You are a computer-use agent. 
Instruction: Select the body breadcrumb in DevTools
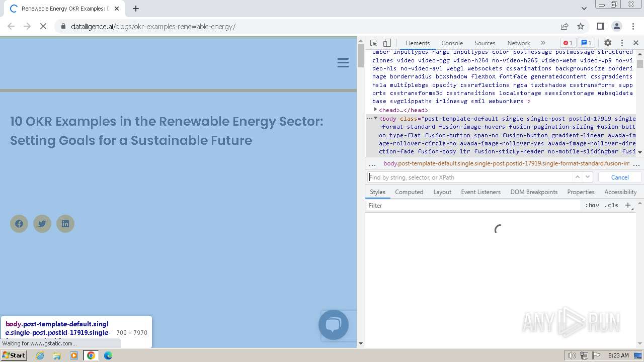click(x=506, y=163)
